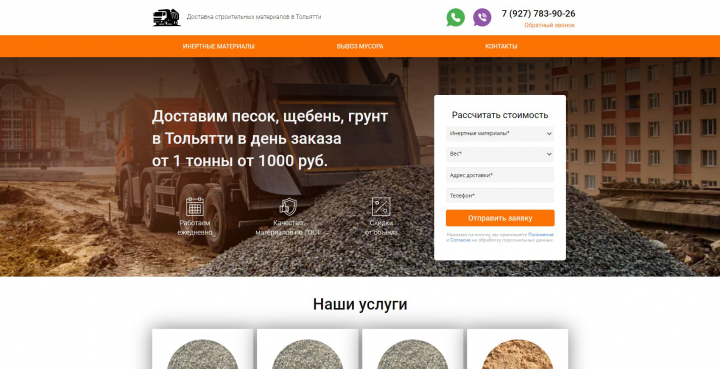
Task: Open 'Инертные материалы' menu item
Action: pyautogui.click(x=219, y=46)
